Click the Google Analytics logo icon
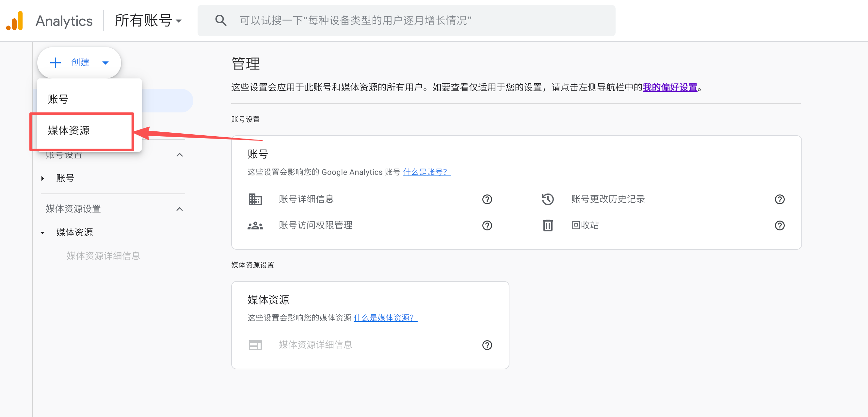 (14, 21)
